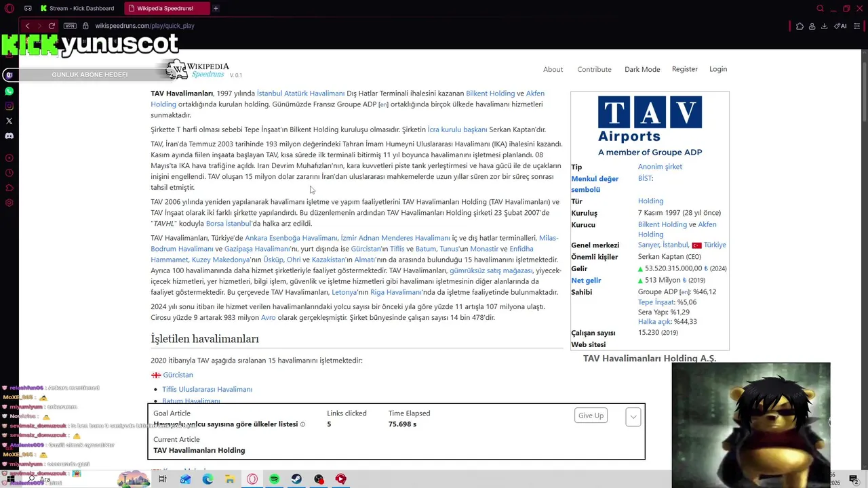Open X (Twitter) in the Opera sidebar
Viewport: 868px width, 488px height.
click(x=9, y=121)
